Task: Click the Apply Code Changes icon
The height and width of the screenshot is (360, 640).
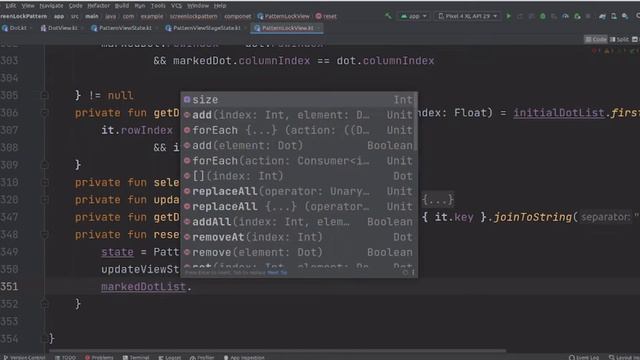Action: pos(531,16)
